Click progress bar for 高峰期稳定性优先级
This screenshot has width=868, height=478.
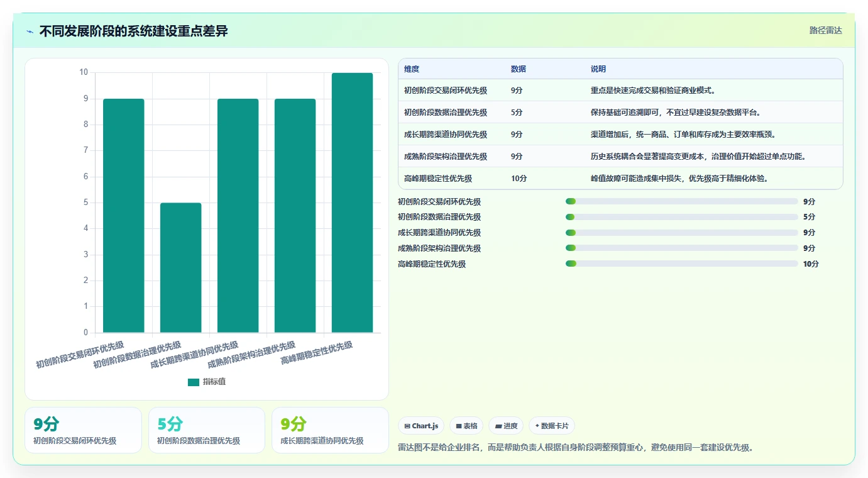coord(681,264)
